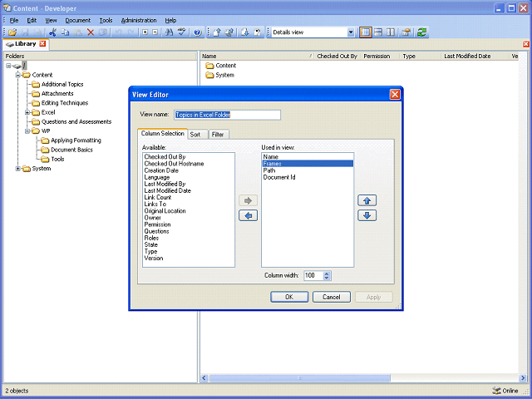Click the Open folder toolbar icon
The width and height of the screenshot is (532, 399).
click(12, 32)
